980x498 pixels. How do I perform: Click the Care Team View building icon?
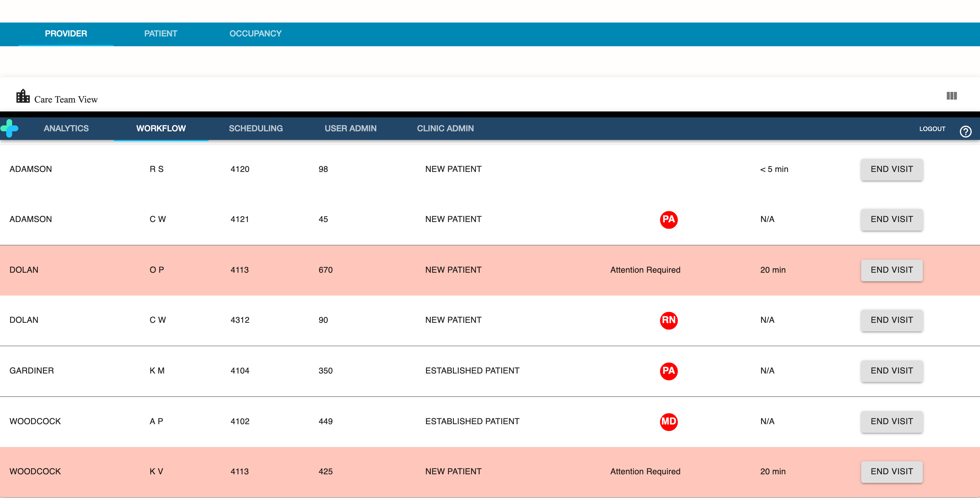pyautogui.click(x=23, y=96)
